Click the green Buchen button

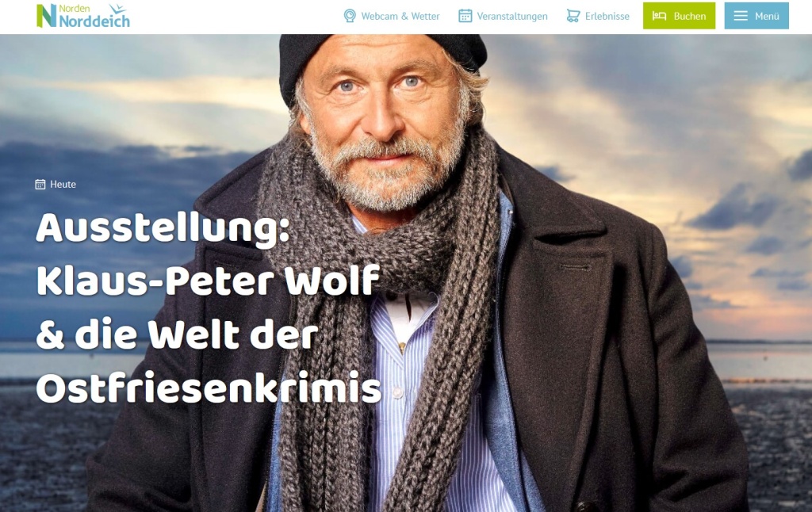point(679,16)
